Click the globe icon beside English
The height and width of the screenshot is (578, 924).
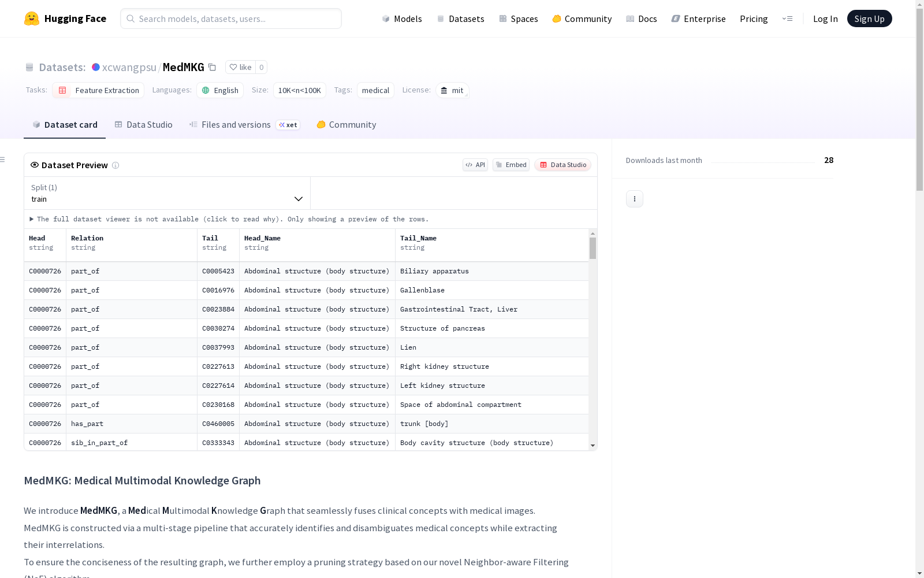coord(206,90)
